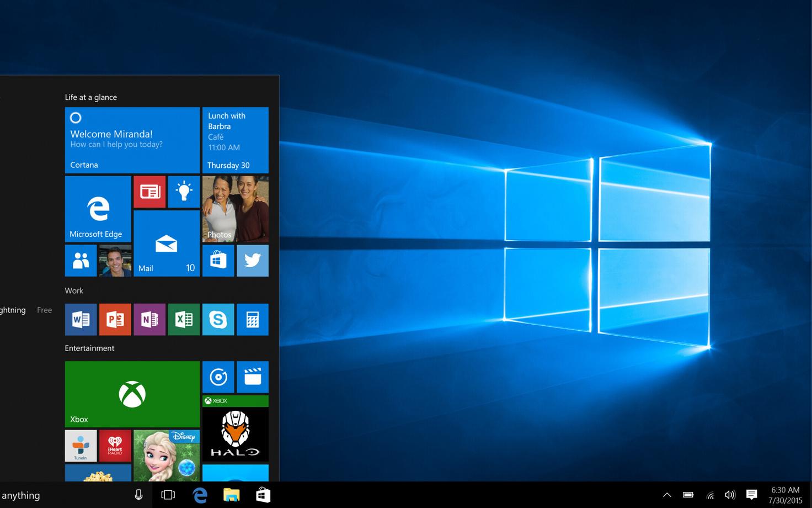Open the Store tile in Start menu

click(218, 261)
